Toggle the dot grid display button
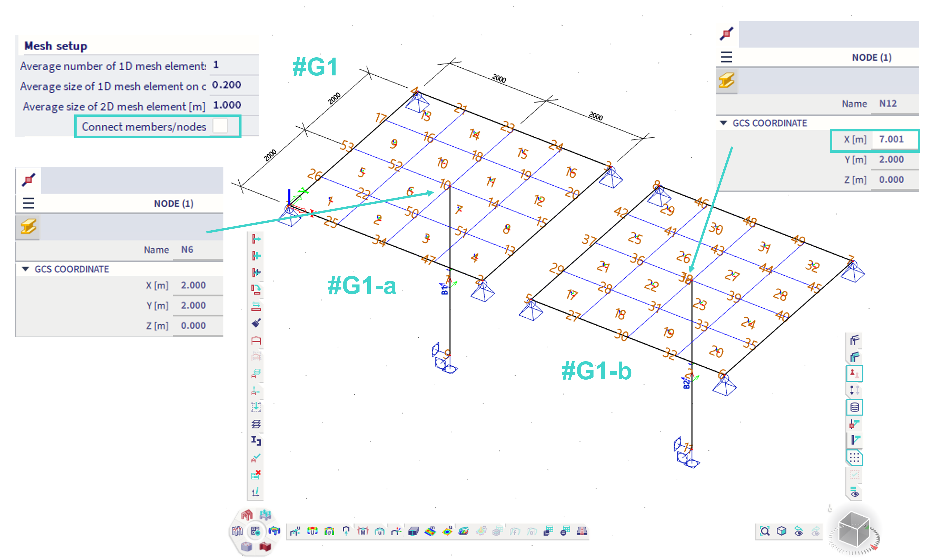The width and height of the screenshot is (931, 560). pos(854,458)
